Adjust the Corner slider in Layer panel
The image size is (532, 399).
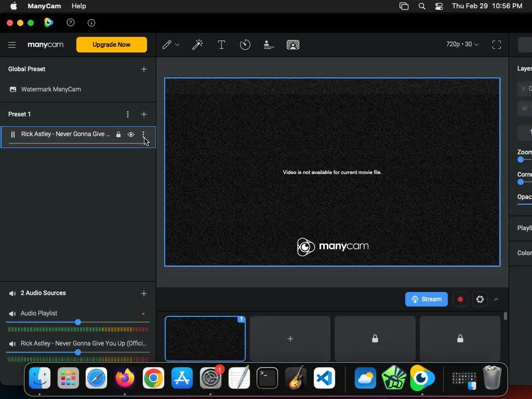coord(525,182)
